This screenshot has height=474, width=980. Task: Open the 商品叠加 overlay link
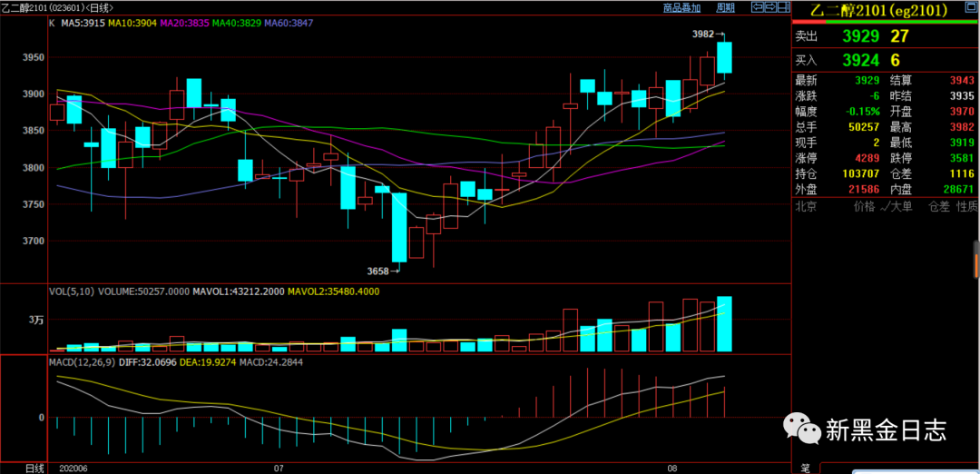click(x=681, y=7)
